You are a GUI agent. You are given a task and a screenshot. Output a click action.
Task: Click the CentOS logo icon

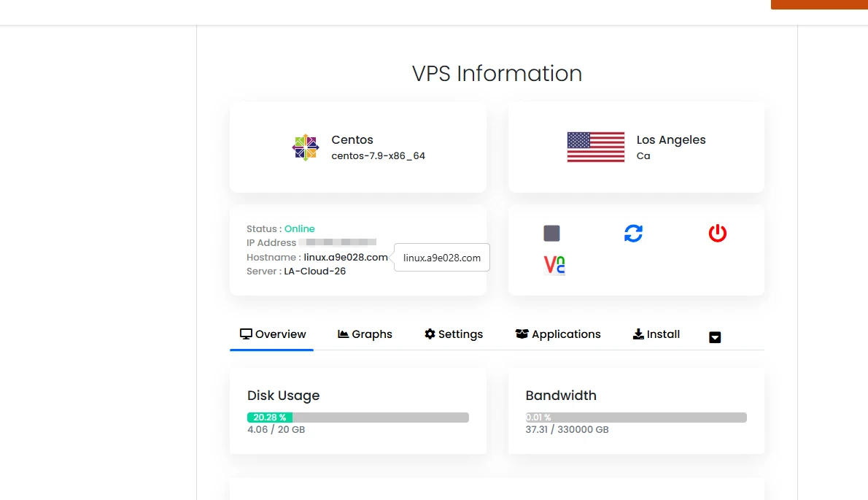(x=306, y=147)
